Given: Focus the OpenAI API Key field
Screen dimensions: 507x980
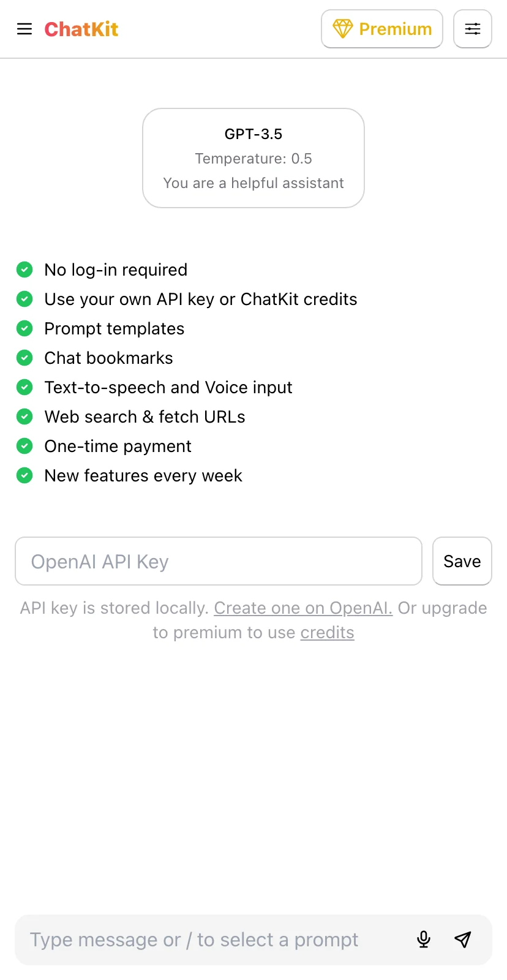Looking at the screenshot, I should (219, 561).
